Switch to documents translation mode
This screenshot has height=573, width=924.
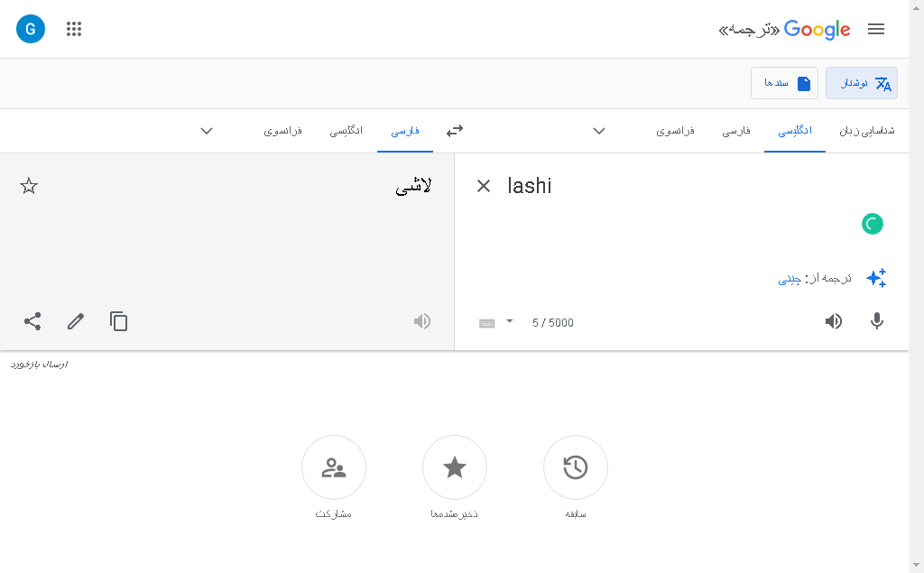point(784,83)
